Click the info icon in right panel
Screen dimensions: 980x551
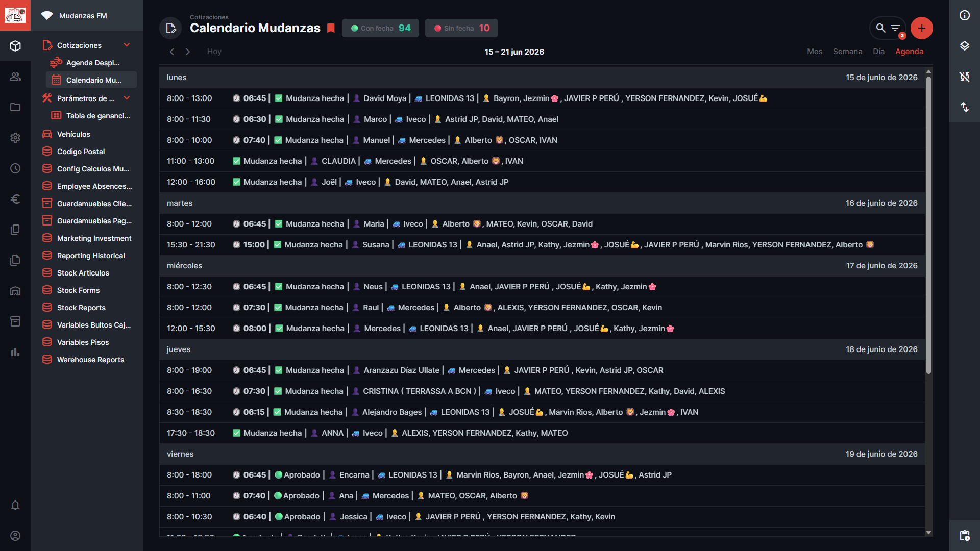(965, 15)
